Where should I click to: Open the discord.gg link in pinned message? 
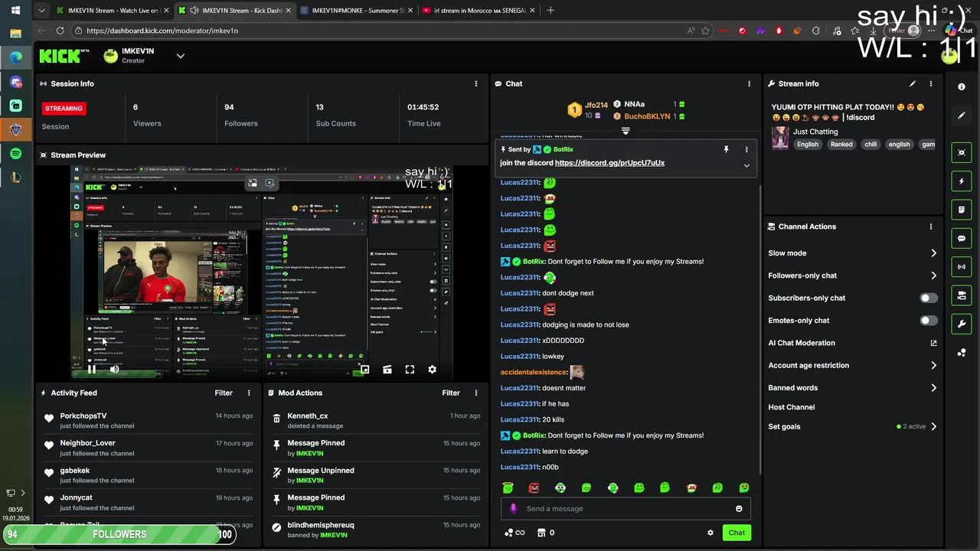(609, 163)
